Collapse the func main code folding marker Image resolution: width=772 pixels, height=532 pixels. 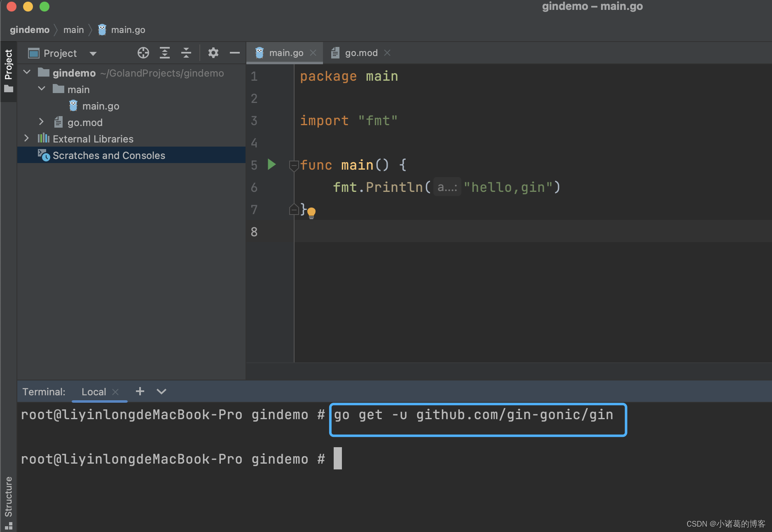coord(294,166)
